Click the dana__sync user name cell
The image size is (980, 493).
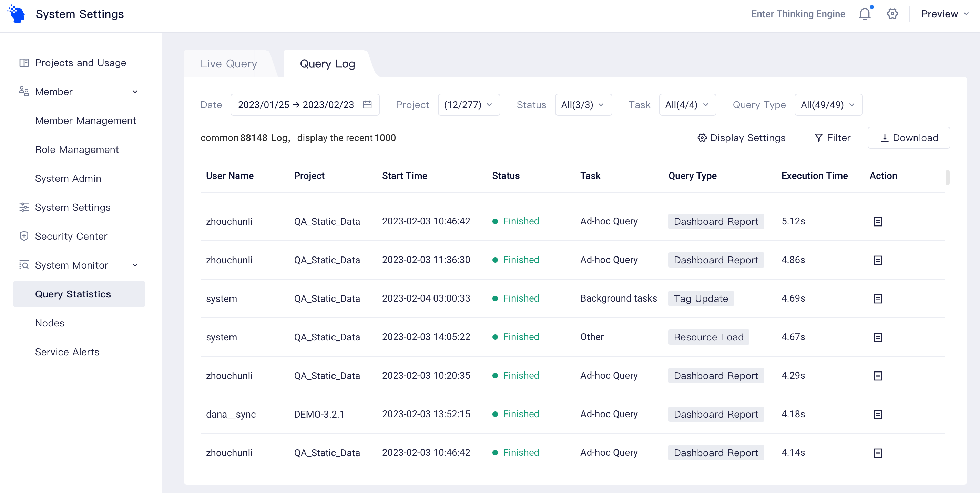[231, 414]
